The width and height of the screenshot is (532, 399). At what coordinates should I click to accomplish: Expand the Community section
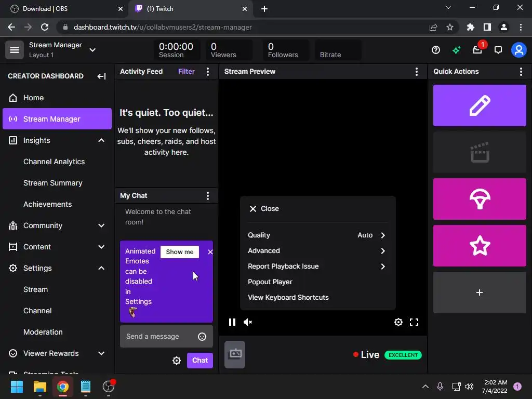pos(101,225)
